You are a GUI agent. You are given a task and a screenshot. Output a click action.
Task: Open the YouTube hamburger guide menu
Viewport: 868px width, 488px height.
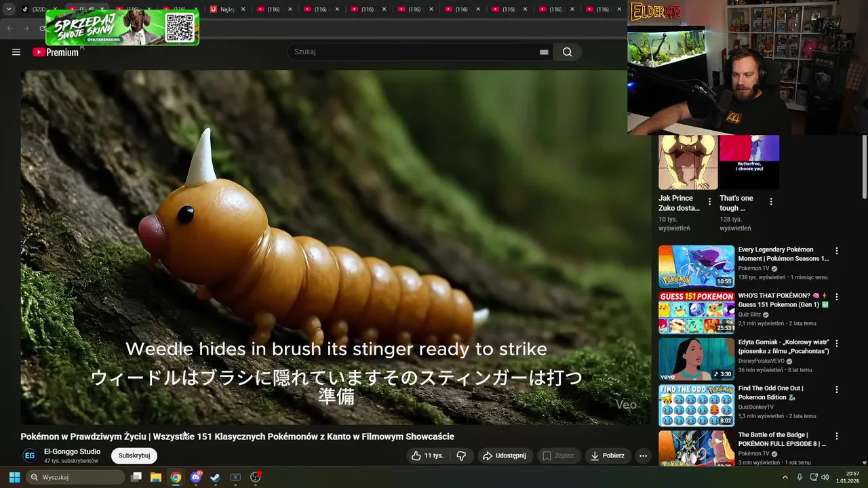pyautogui.click(x=16, y=52)
